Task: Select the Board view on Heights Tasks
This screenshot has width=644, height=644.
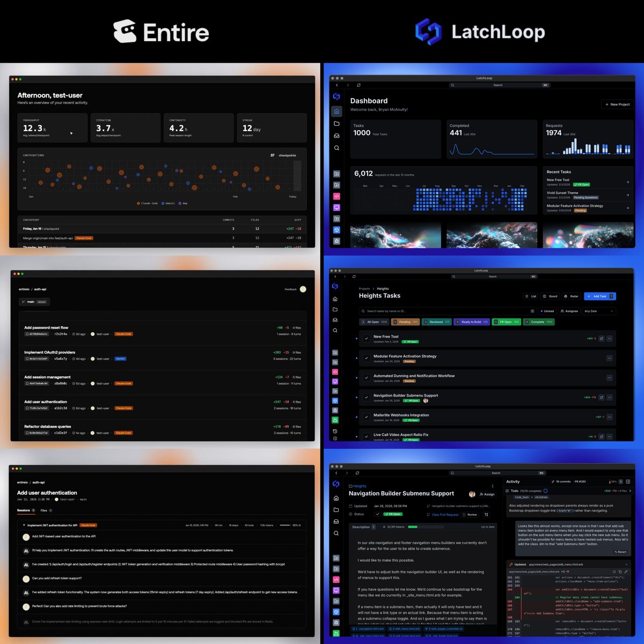Action: click(551, 296)
